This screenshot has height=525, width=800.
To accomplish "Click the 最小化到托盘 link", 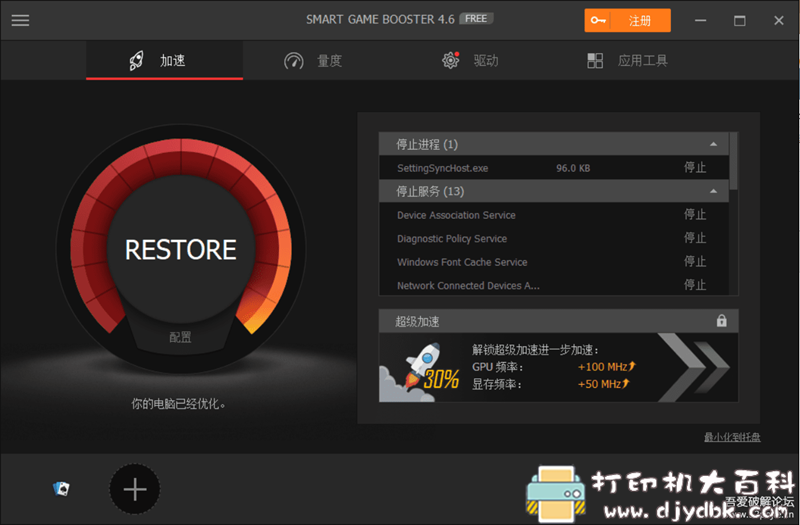I will coord(732,437).
